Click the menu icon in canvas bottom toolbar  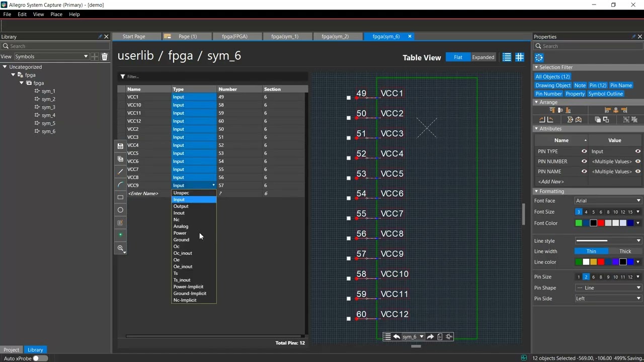(x=387, y=337)
